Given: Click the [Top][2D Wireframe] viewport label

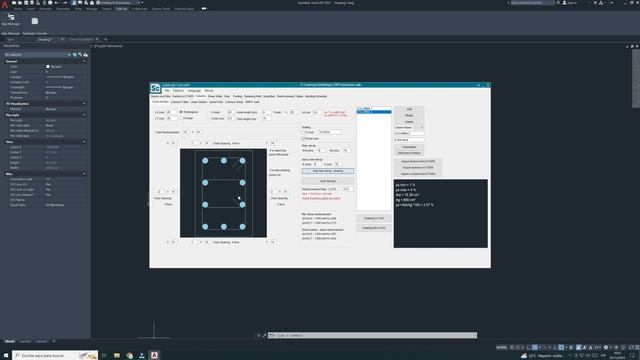Looking at the screenshot, I should pyautogui.click(x=109, y=46).
